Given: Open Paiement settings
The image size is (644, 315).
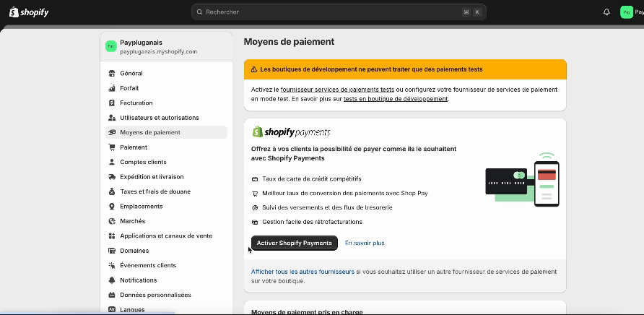Looking at the screenshot, I should (x=166, y=147).
